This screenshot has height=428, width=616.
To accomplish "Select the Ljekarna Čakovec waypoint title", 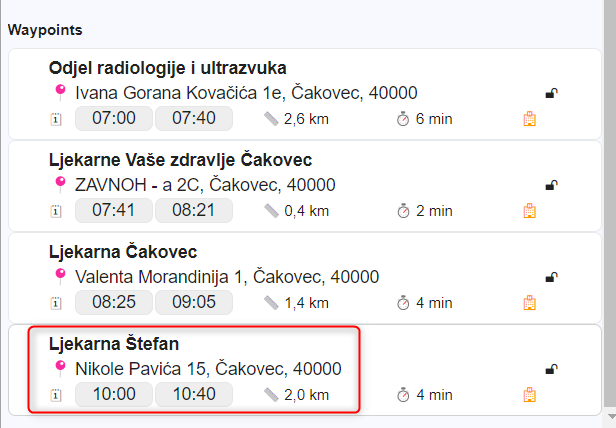I will pyautogui.click(x=123, y=251).
